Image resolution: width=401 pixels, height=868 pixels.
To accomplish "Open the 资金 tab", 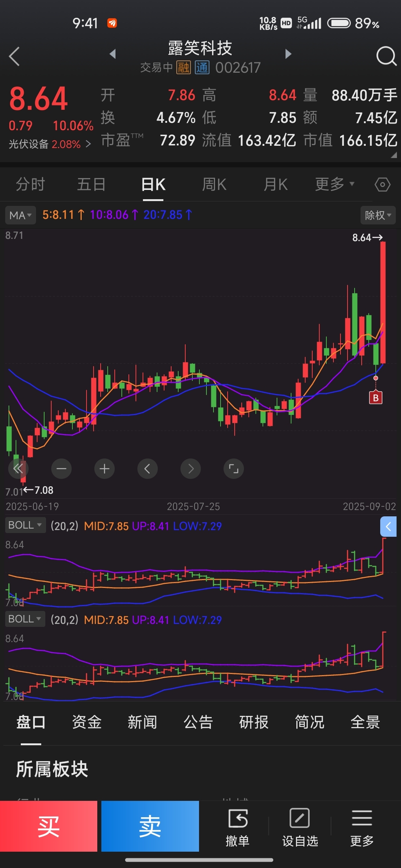I will [x=87, y=722].
